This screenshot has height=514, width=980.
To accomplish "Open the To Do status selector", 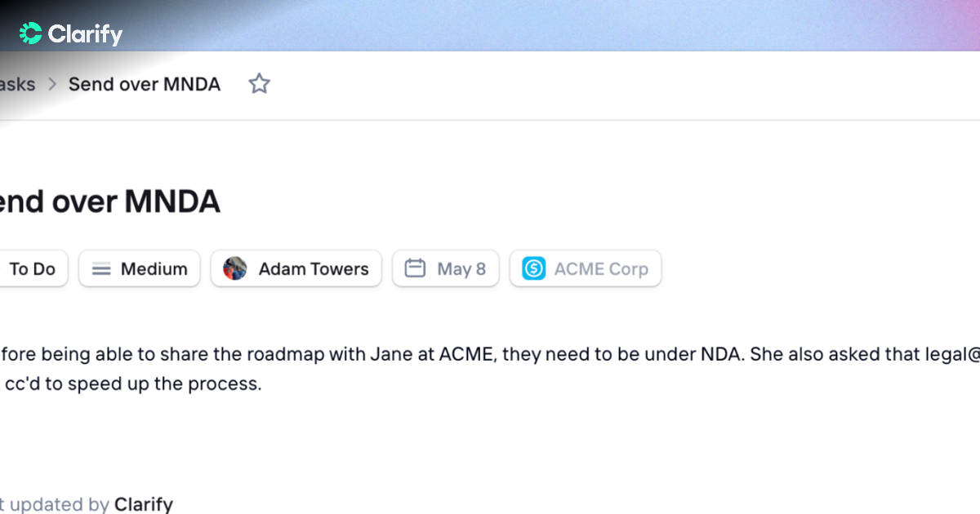I will [x=33, y=268].
